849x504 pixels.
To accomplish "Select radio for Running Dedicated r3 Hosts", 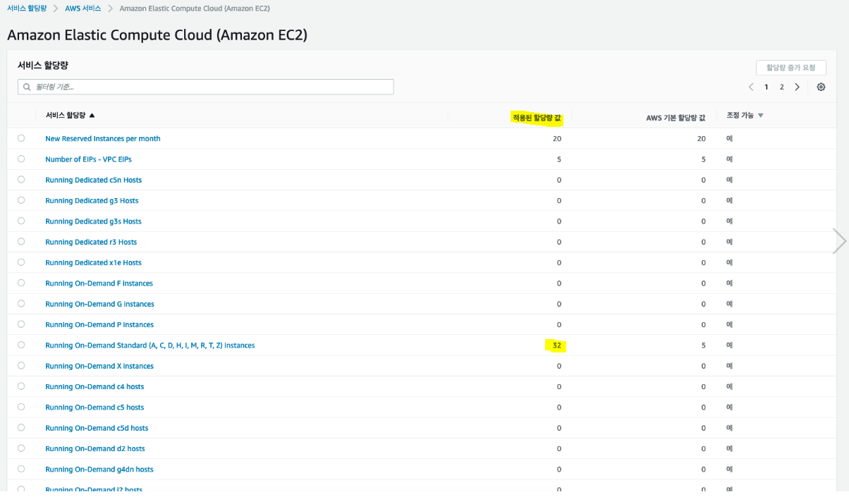I will (21, 241).
